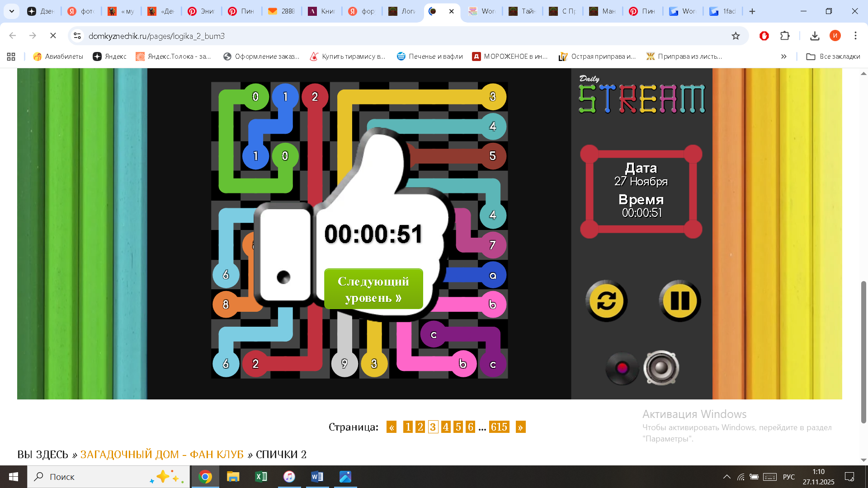Image resolution: width=868 pixels, height=488 pixels.
Task: Expand the hidden bookmarks chevron
Action: pos(783,56)
